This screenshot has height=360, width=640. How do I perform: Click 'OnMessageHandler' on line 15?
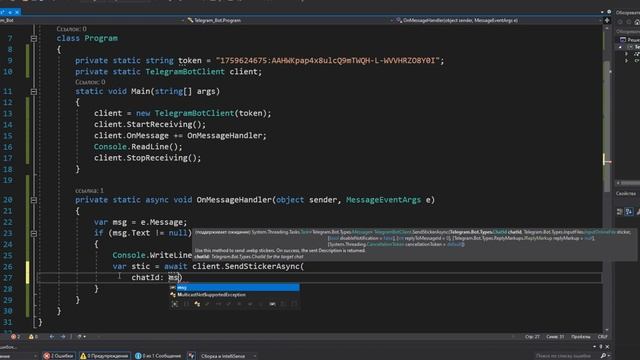point(224,136)
